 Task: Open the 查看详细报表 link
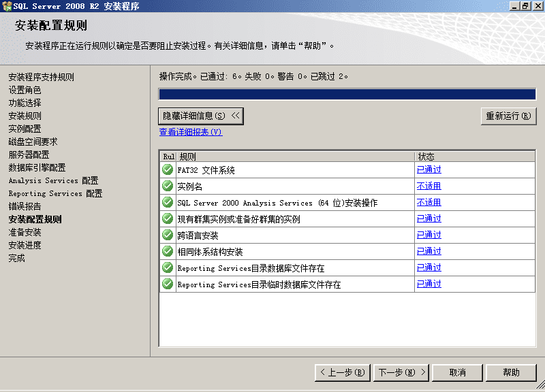[x=191, y=132]
